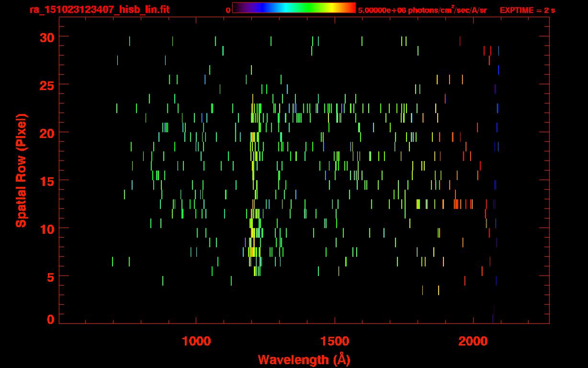
Task: Click the file name ra_151023123407_hisb_lin.fit
Action: (99, 9)
